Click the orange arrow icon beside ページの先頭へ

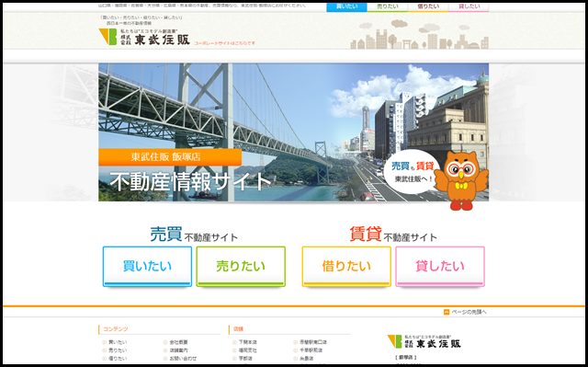click(x=447, y=312)
